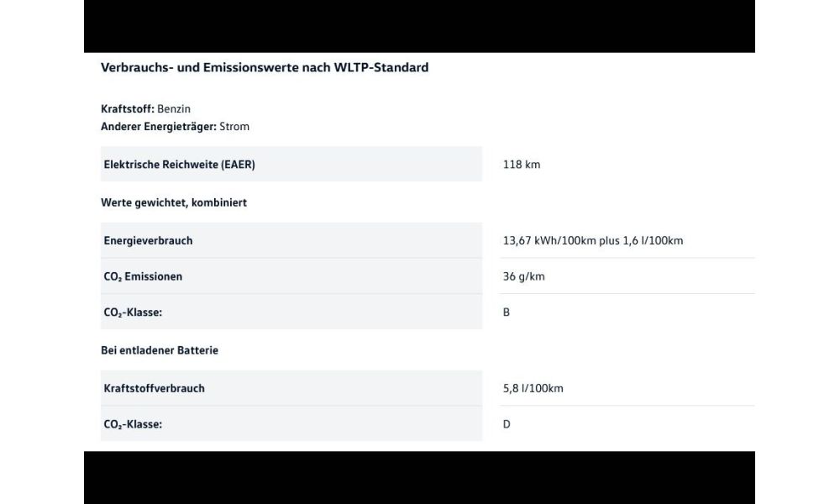Viewport: 840px width, 504px height.
Task: Select the 5,8 l/100km consumption value
Action: (533, 388)
